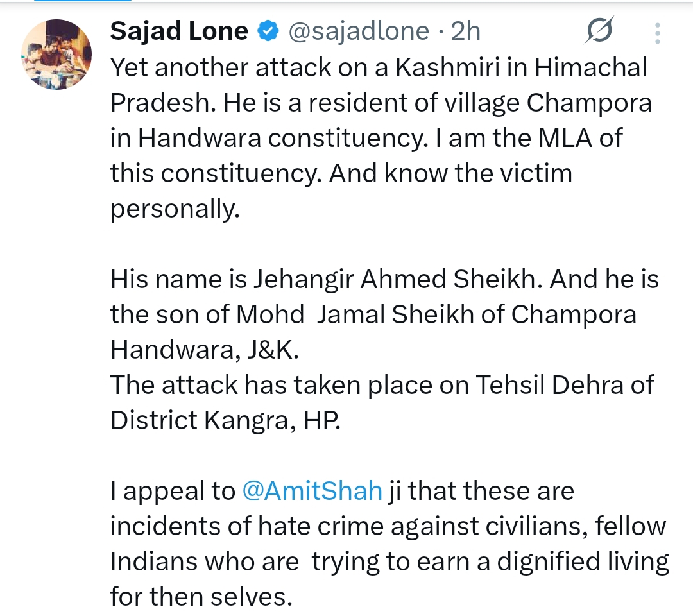Click the display name "Sajad Lone"
The image size is (693, 616).
[179, 31]
